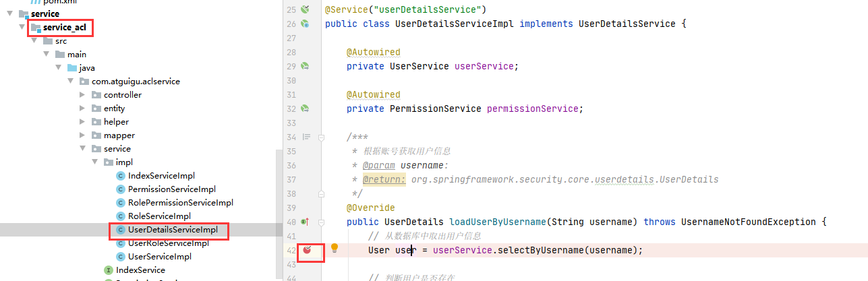Click the @param Javadoc tag on line 36
Viewport: 868px width, 281px height.
click(378, 165)
